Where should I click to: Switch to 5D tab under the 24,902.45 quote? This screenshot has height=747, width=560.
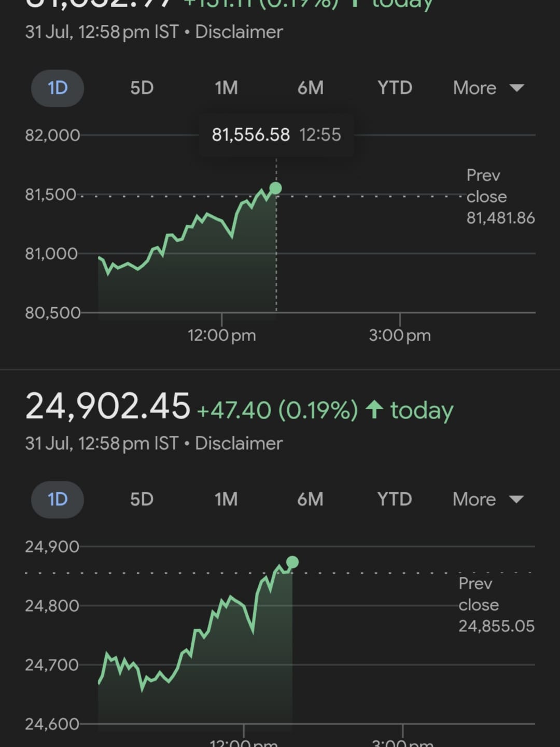pyautogui.click(x=142, y=499)
